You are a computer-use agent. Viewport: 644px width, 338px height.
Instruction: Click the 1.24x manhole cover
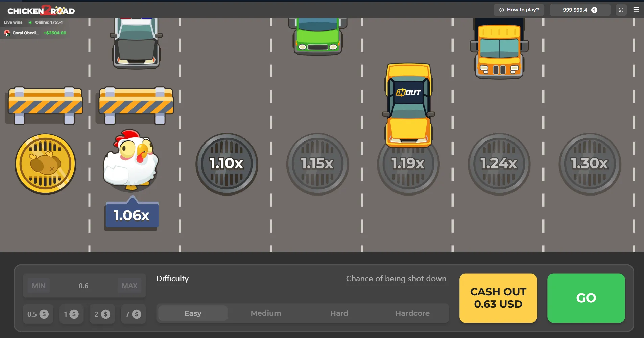click(499, 164)
